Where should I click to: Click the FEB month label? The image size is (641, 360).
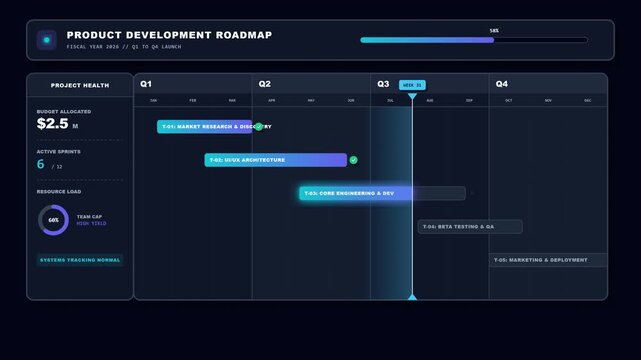[193, 101]
